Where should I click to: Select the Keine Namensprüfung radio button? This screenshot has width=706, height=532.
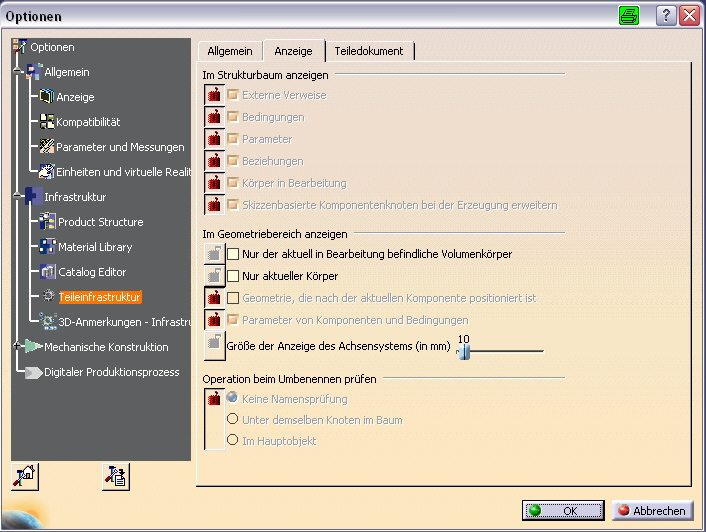pos(232,397)
